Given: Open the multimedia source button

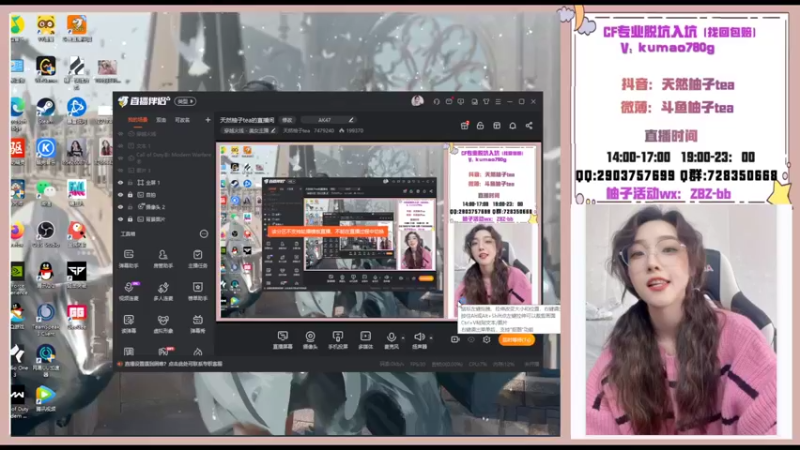Looking at the screenshot, I should pyautogui.click(x=365, y=339).
